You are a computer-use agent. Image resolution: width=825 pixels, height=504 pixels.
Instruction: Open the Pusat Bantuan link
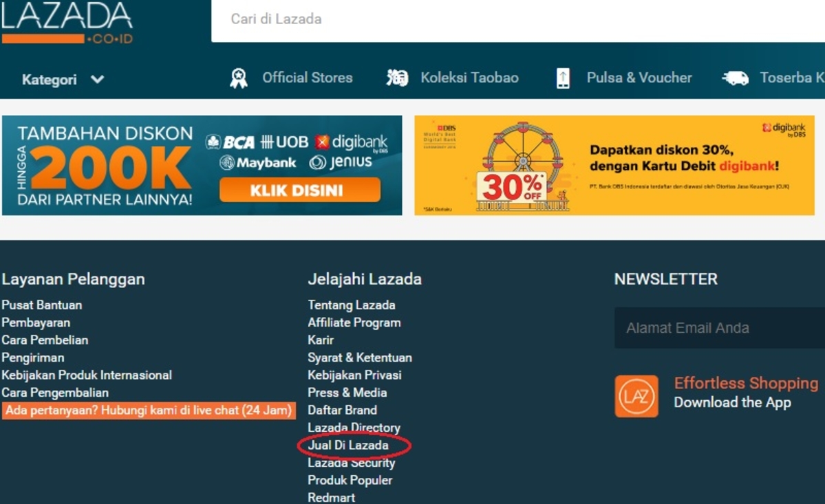click(x=42, y=305)
